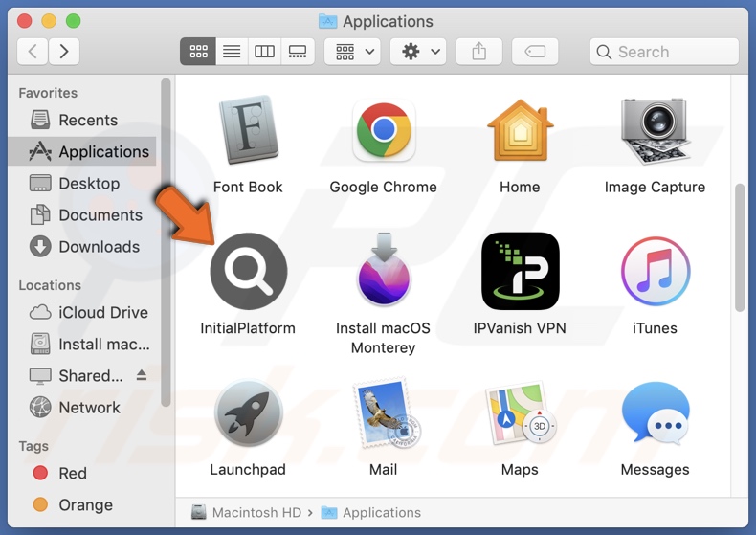Filter by the Orange tag
The height and width of the screenshot is (535, 756).
click(82, 505)
